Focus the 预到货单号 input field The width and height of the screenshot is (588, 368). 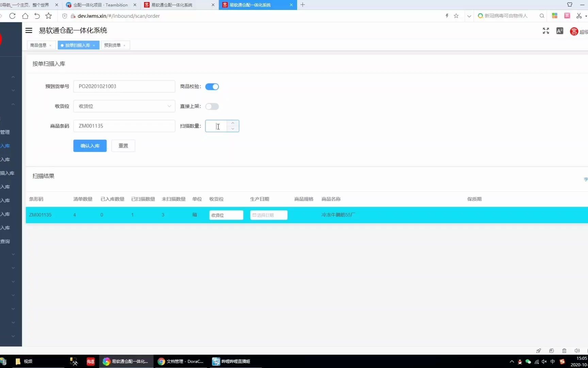tap(124, 87)
